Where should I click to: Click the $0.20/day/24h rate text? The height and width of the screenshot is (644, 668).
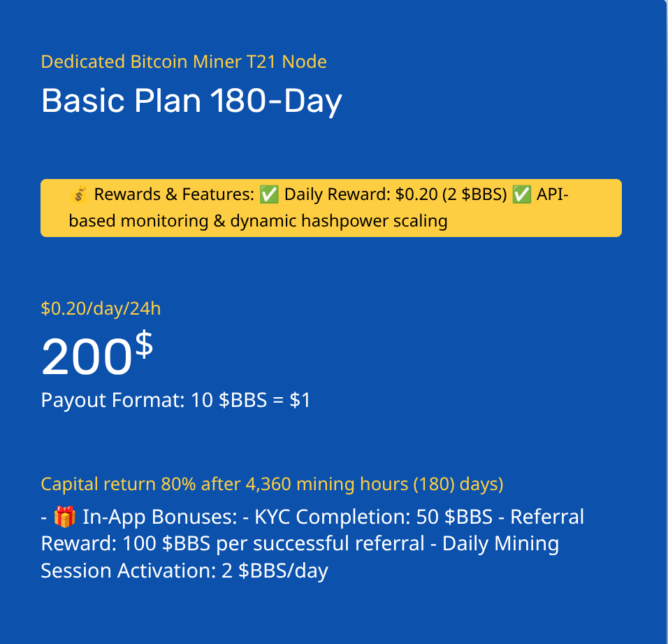pyautogui.click(x=101, y=308)
